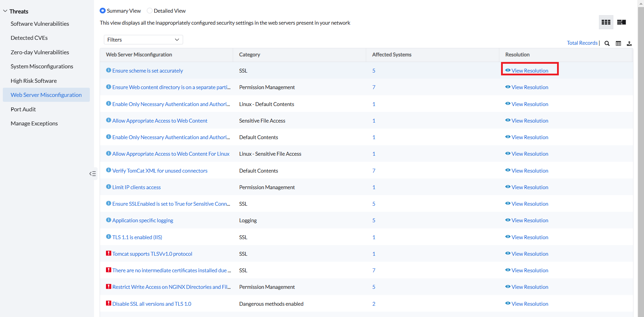Switch to the split panel view icon
The image size is (644, 317).
coord(621,22)
